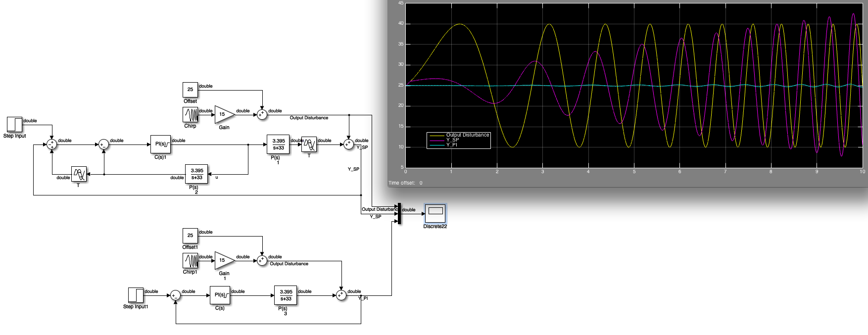
Task: Select the Step Input1 block
Action: pyautogui.click(x=136, y=295)
